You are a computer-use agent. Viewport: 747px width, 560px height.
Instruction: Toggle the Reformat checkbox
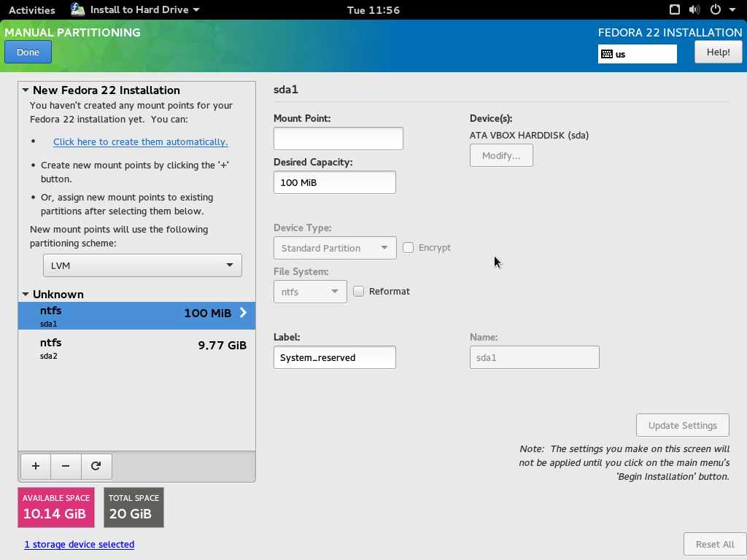pos(359,292)
